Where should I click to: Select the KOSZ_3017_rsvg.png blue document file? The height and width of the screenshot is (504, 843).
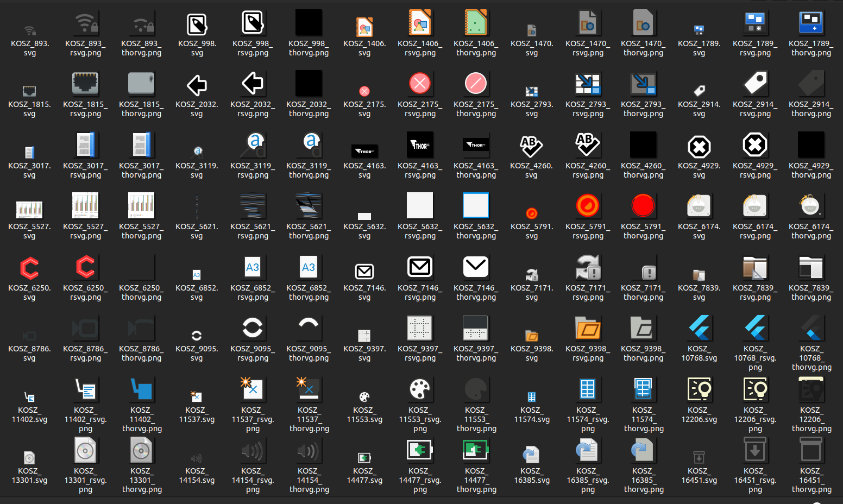tap(85, 145)
